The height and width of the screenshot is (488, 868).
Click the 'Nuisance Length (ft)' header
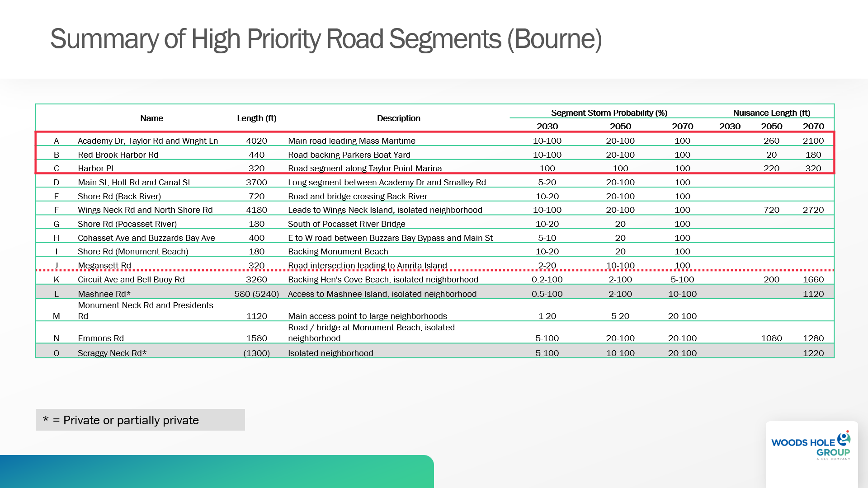772,113
